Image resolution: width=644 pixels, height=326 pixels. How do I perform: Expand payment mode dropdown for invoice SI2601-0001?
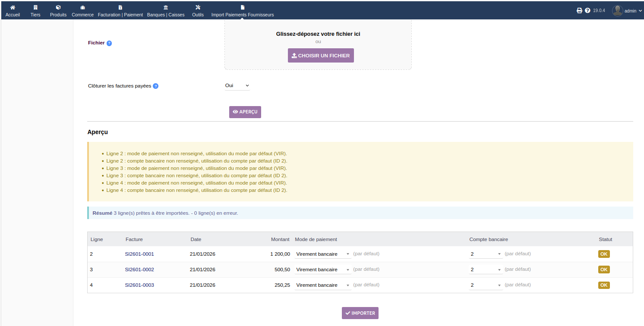[322, 254]
